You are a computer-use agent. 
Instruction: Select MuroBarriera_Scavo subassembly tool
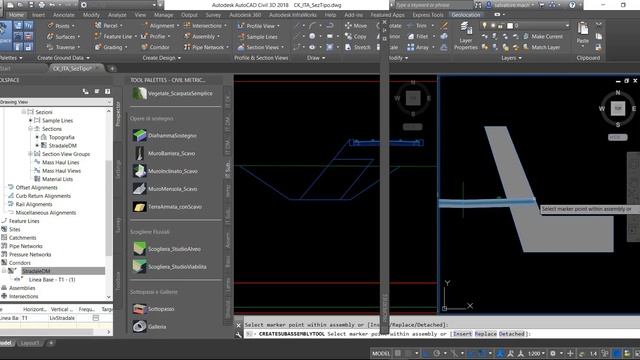[164, 153]
